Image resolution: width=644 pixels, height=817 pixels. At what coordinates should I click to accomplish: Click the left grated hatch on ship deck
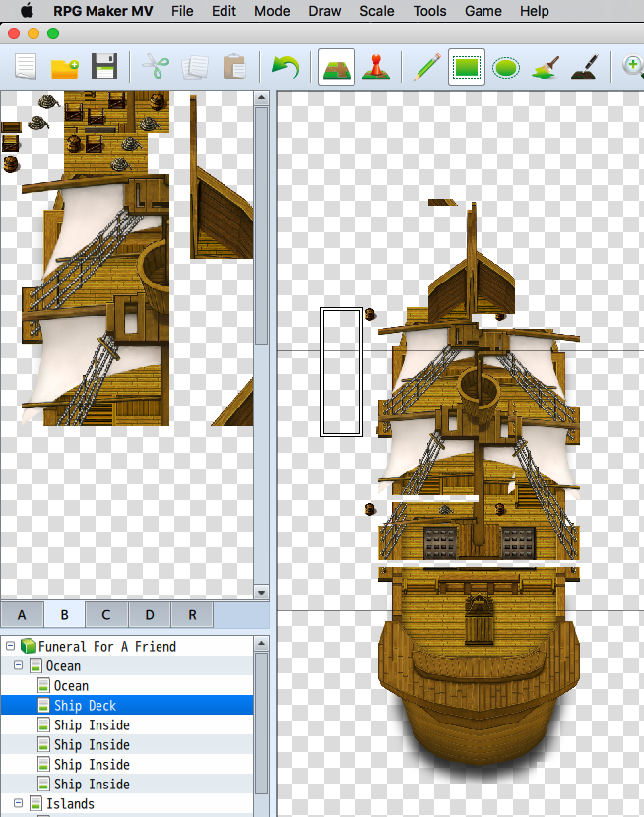[440, 542]
